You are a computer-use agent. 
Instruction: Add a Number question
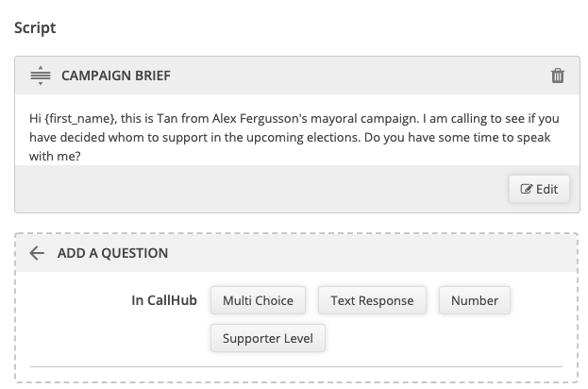475,300
